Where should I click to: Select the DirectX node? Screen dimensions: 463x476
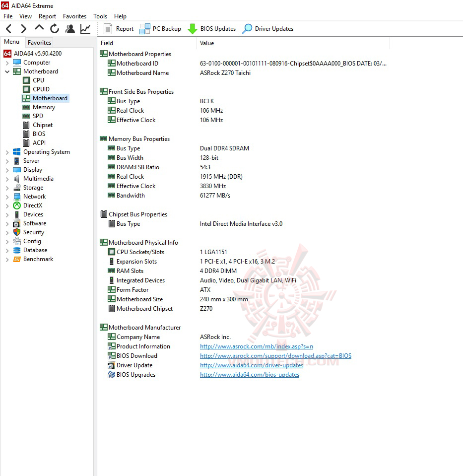click(x=28, y=205)
